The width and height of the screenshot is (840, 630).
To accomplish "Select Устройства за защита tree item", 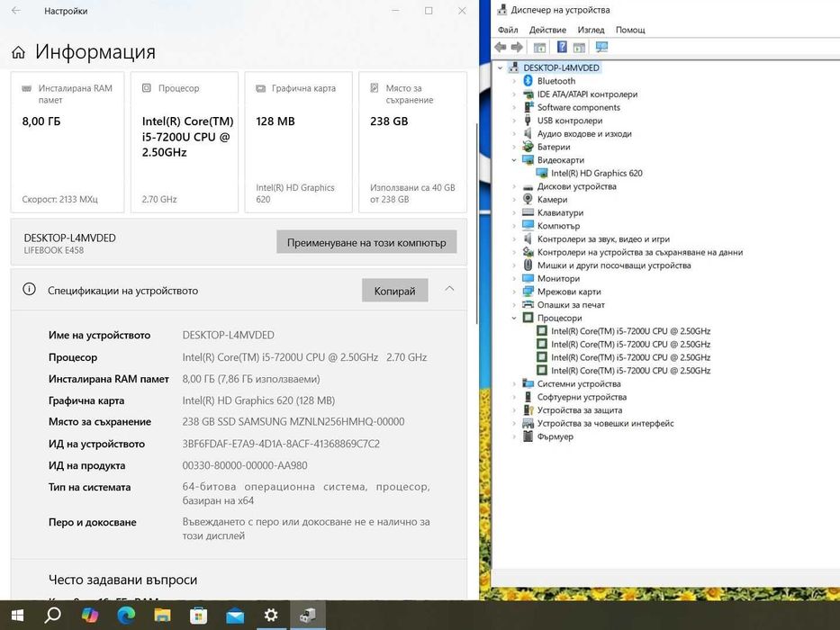I will 580,409.
